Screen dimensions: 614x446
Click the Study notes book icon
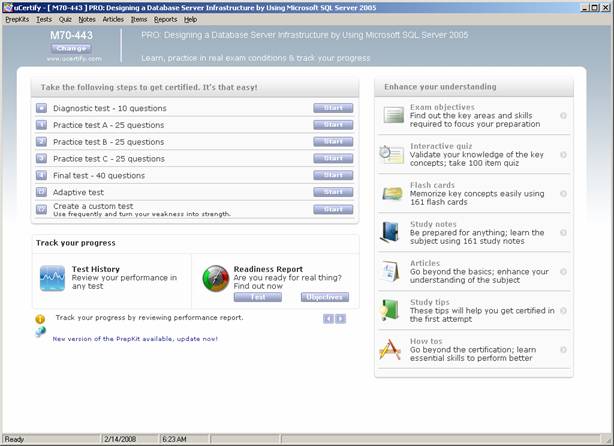[x=390, y=232]
